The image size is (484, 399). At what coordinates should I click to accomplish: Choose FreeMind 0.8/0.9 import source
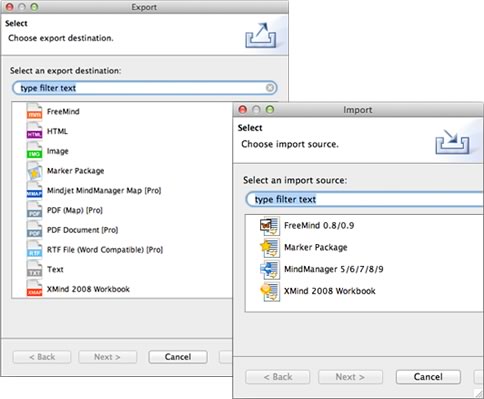[319, 226]
